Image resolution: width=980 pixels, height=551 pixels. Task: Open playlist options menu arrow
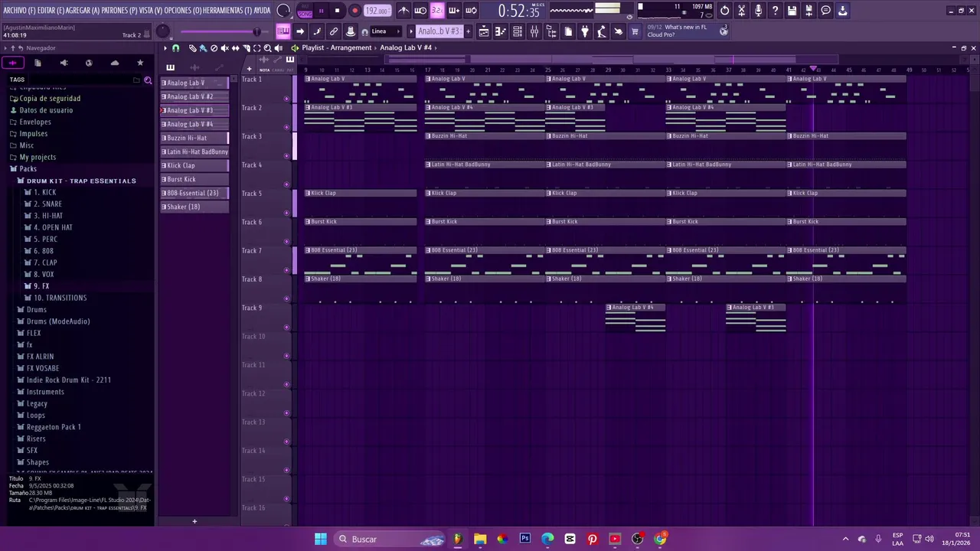pyautogui.click(x=165, y=48)
